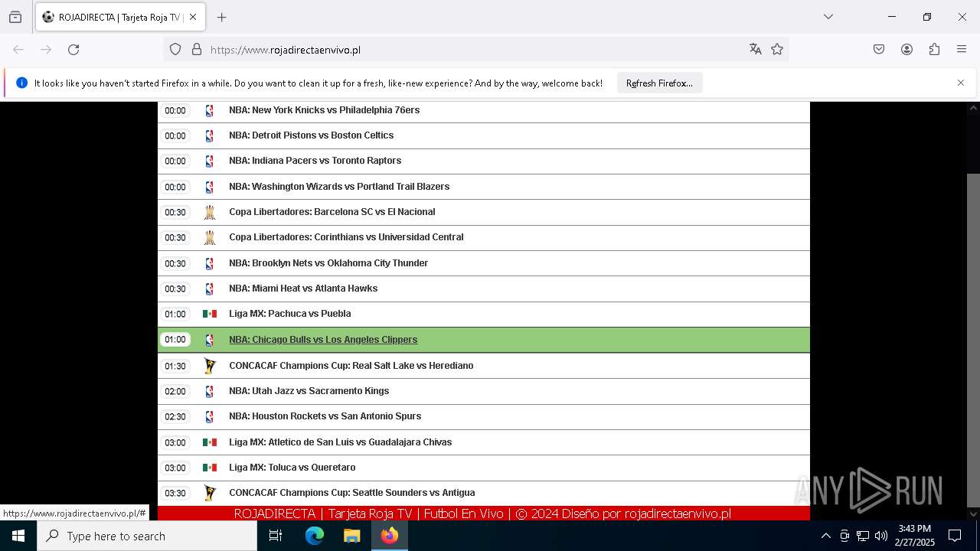The image size is (980, 551).
Task: Open Task View on the taskbar
Action: 276,536
